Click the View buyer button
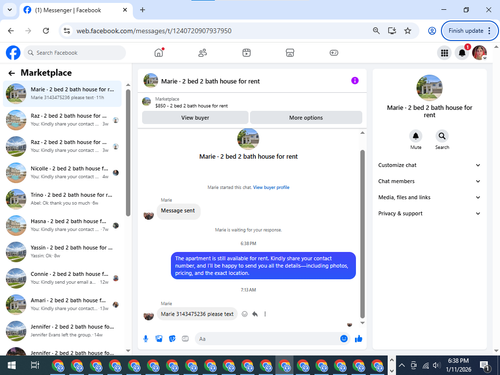Viewport: 500px width, 375px height. (x=195, y=118)
